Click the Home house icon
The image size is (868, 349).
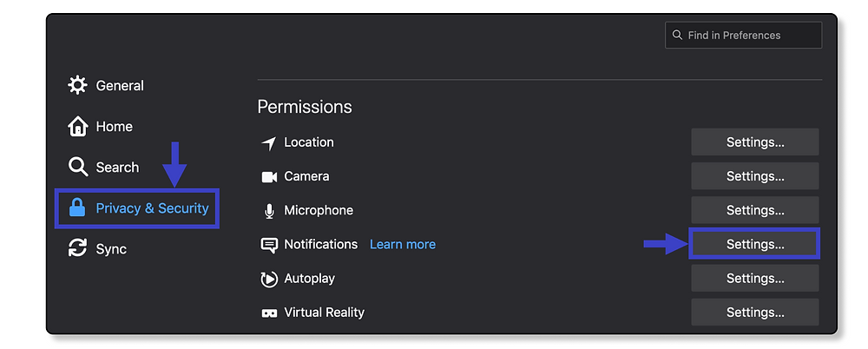click(x=77, y=126)
